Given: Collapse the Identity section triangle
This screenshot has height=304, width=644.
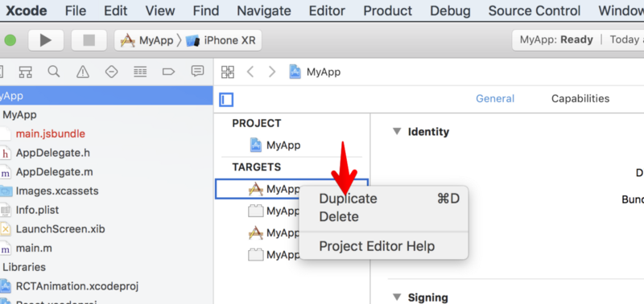Looking at the screenshot, I should pyautogui.click(x=396, y=132).
